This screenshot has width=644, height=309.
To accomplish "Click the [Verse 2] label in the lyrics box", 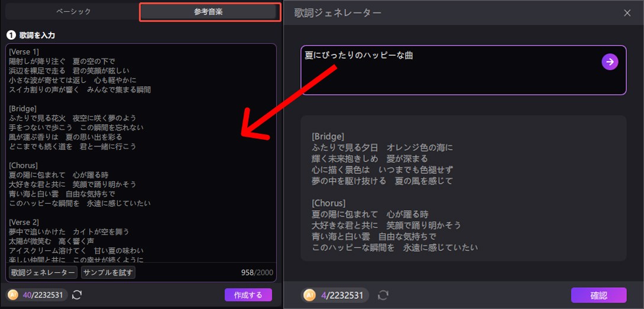I will point(24,223).
